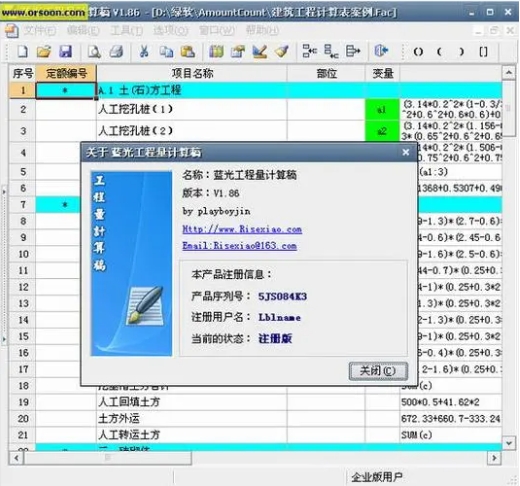Click the yellow columns book toolbar icon

[x=216, y=52]
